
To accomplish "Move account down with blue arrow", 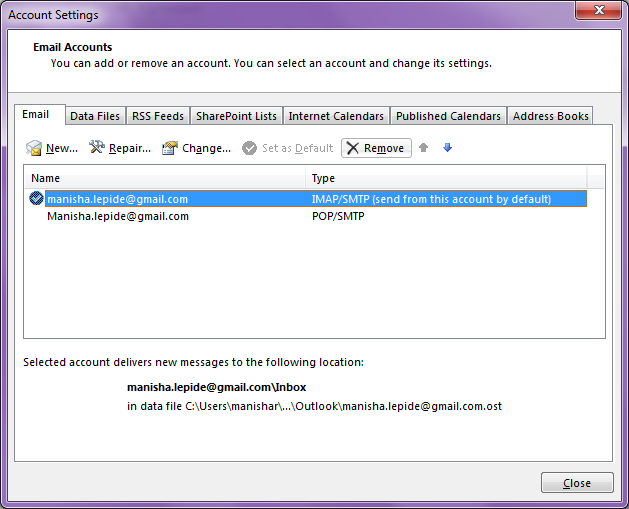I will (448, 148).
